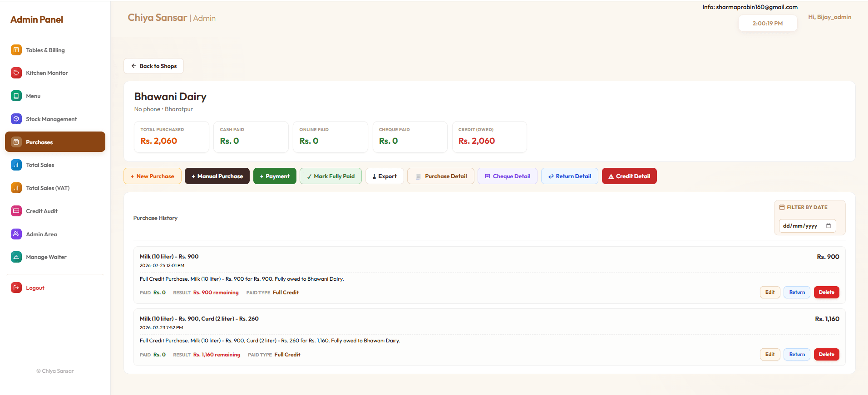Click the Manage Waiter icon
This screenshot has height=395, width=868.
[x=16, y=257]
